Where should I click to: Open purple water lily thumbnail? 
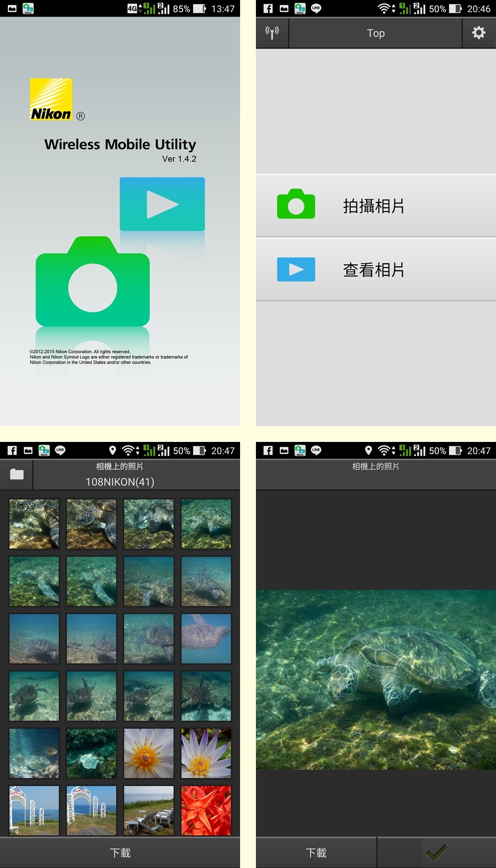click(206, 753)
